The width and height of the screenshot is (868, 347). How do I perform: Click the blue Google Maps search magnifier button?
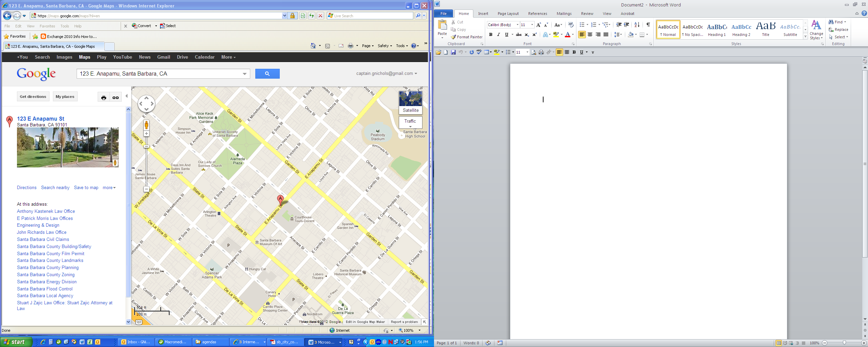[x=267, y=74]
